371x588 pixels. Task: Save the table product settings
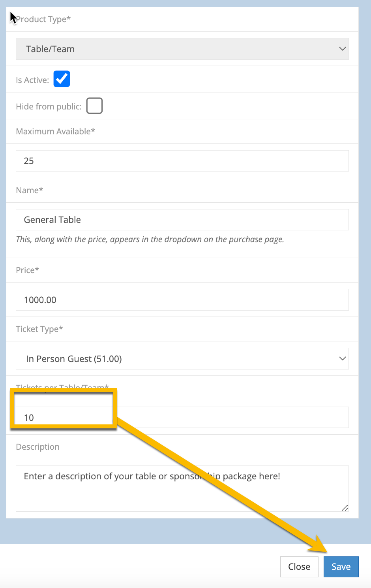341,567
